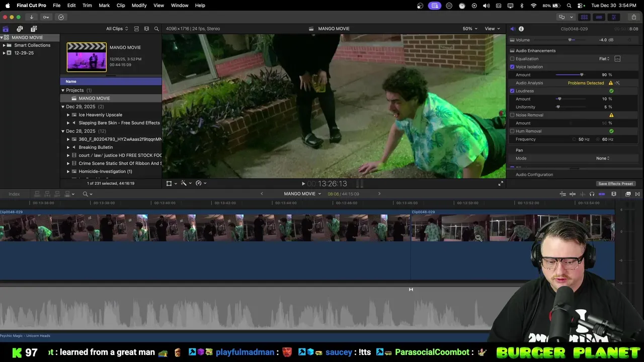
Task: Open the viewer View options dropdown
Action: [x=492, y=29]
